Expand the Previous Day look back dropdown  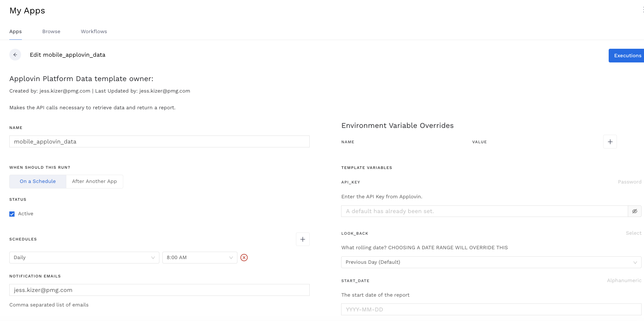(x=491, y=262)
